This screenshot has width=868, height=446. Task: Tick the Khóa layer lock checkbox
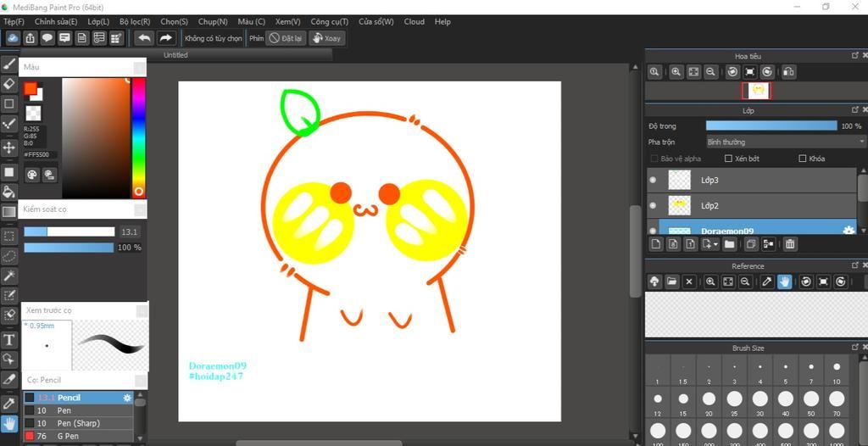pos(802,159)
